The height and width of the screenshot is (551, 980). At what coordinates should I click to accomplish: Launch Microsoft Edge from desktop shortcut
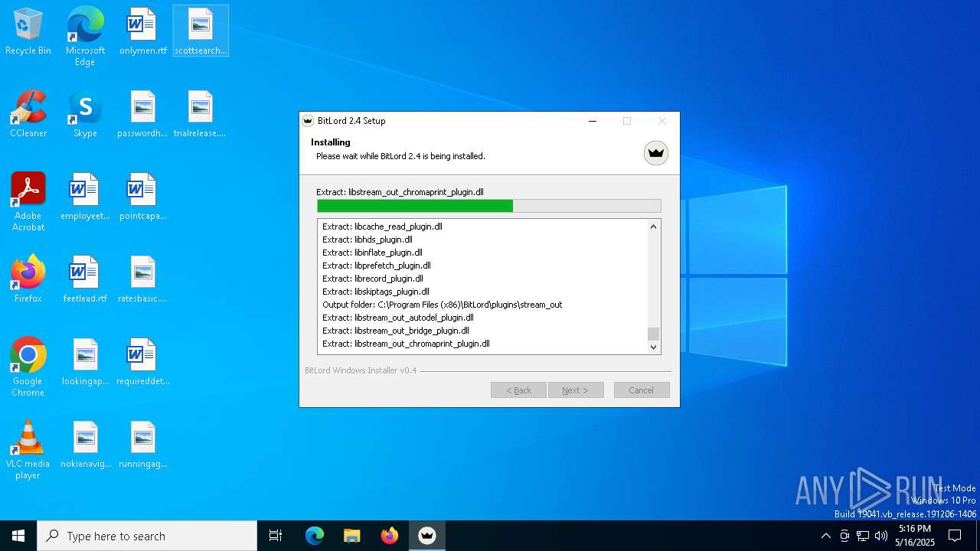coord(85,36)
